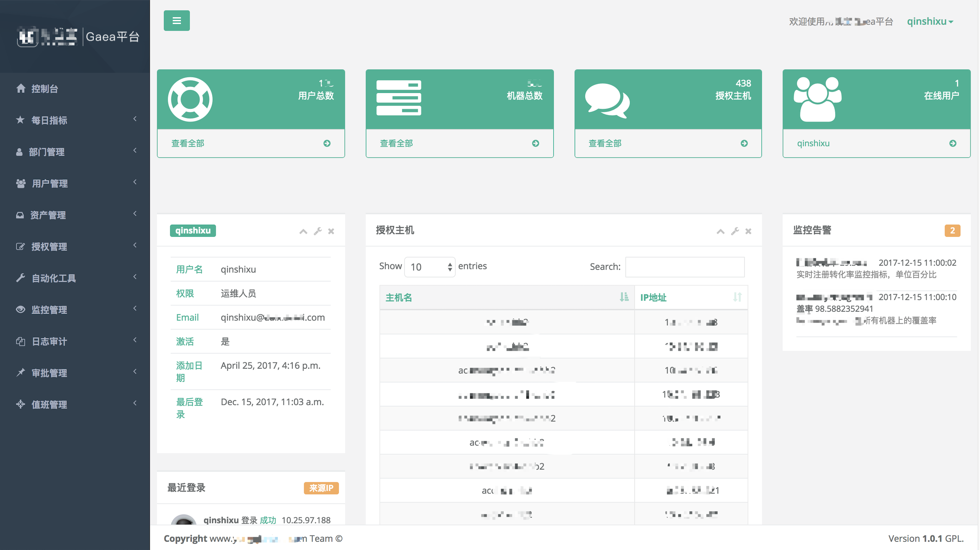Viewport: 980px width, 550px height.
Task: Expand the 用户管理 menu chevron
Action: 135,182
